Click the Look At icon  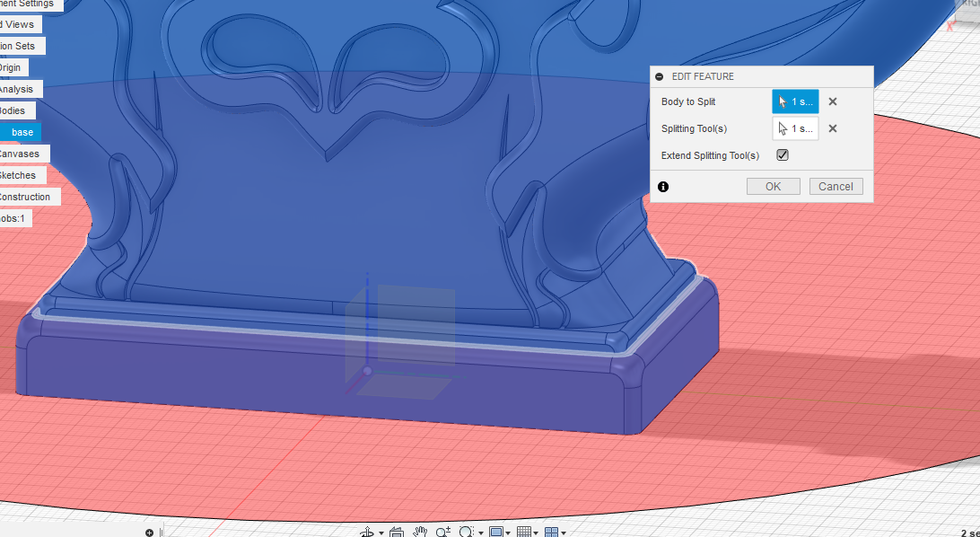click(397, 532)
